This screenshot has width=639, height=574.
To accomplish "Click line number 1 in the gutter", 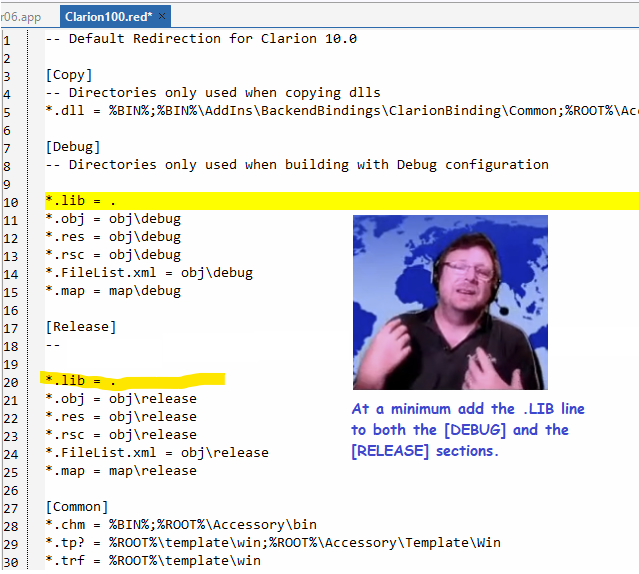I will pos(7,39).
